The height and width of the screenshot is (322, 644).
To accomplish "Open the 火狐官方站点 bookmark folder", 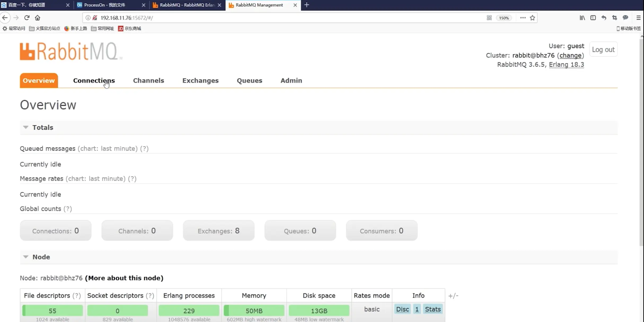I will (45, 28).
